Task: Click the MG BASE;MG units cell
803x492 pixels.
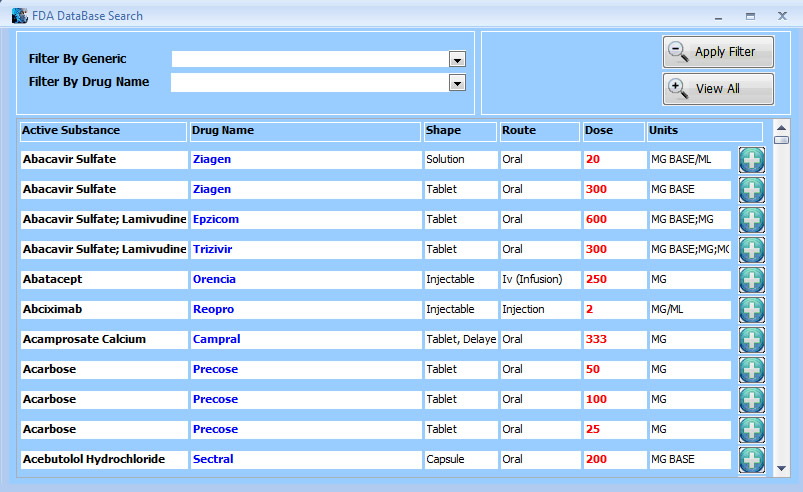Action: click(689, 219)
